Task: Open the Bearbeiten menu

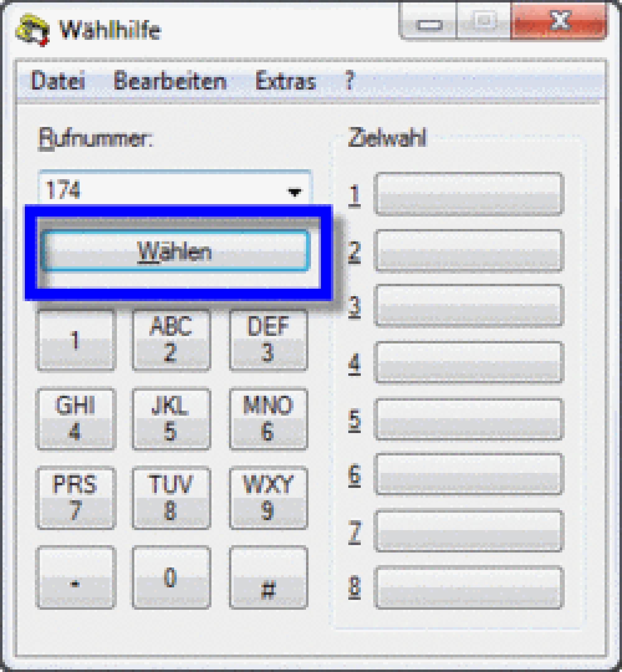Action: (x=170, y=81)
